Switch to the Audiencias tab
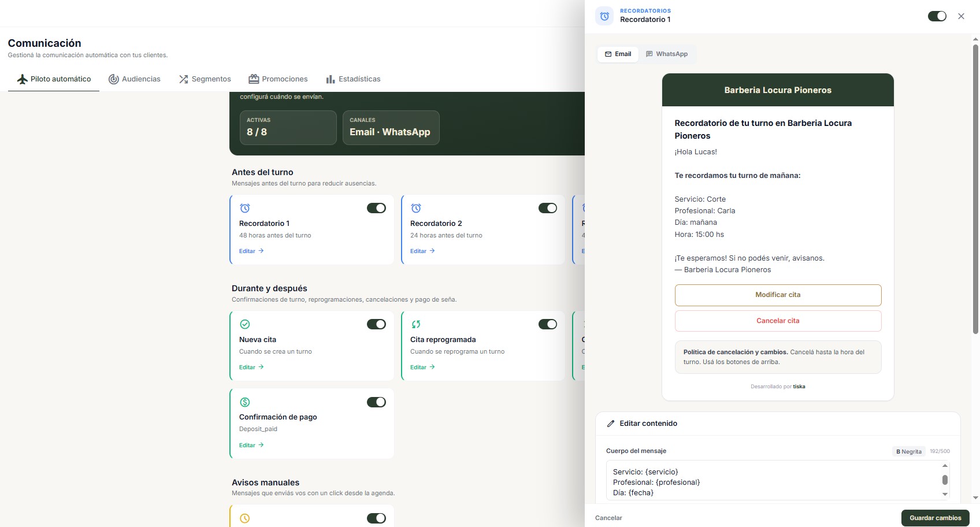The height and width of the screenshot is (527, 980). [x=135, y=79]
